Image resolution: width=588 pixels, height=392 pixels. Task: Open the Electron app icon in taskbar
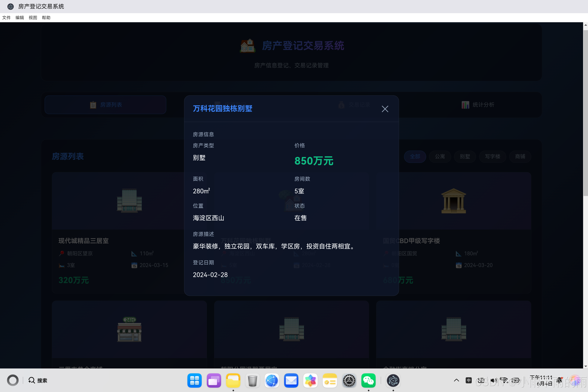(393, 381)
